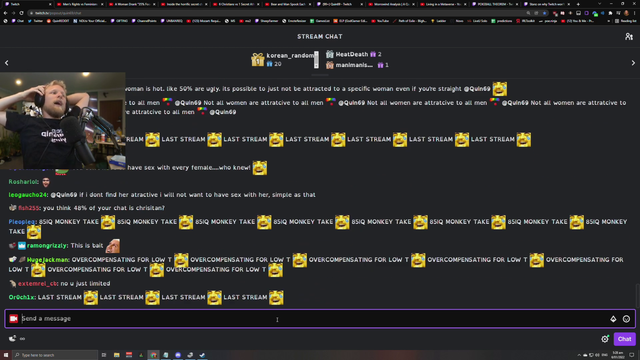
Task: Click the red chat identity badge icon
Action: [13, 318]
